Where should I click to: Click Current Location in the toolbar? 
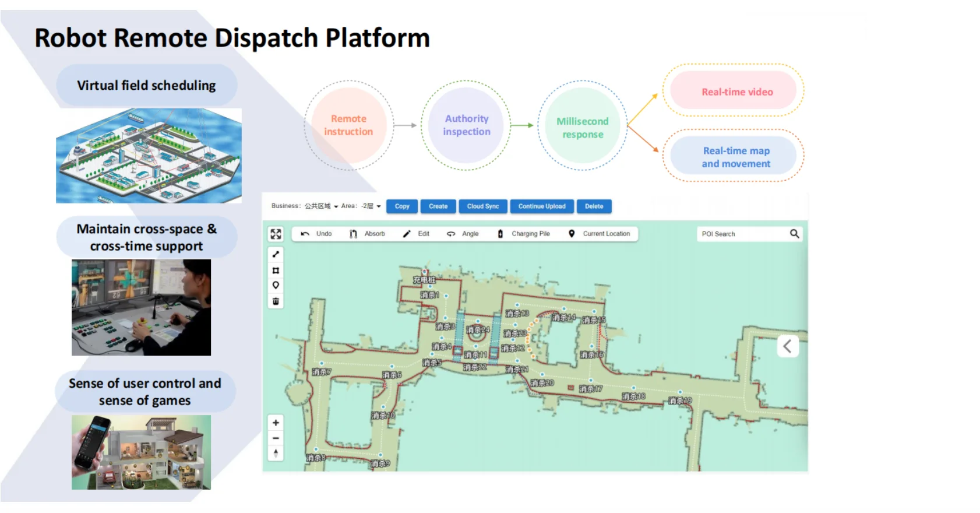coord(600,234)
